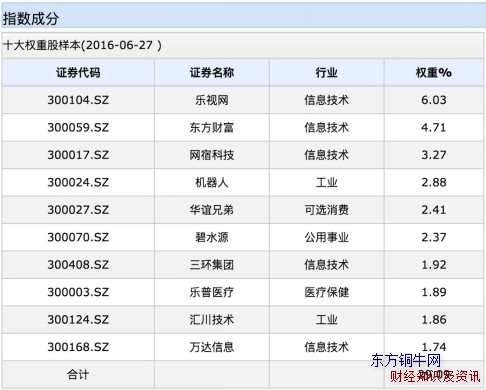Click the 汇川技术 stock name
This screenshot has height=390, width=486.
pos(212,320)
